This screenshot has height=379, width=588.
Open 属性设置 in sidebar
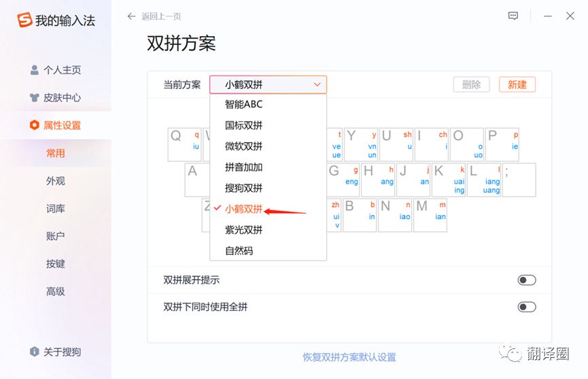pos(56,125)
